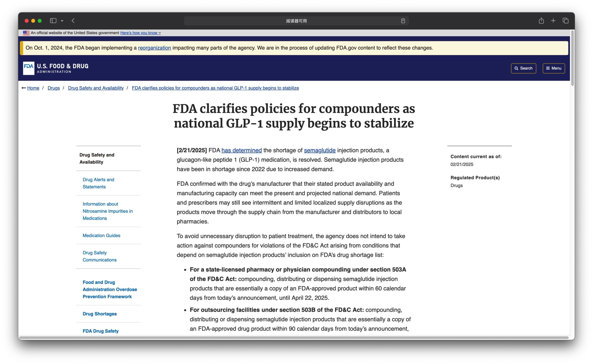Open the Safari sidebar
This screenshot has width=593, height=364.
(x=53, y=20)
